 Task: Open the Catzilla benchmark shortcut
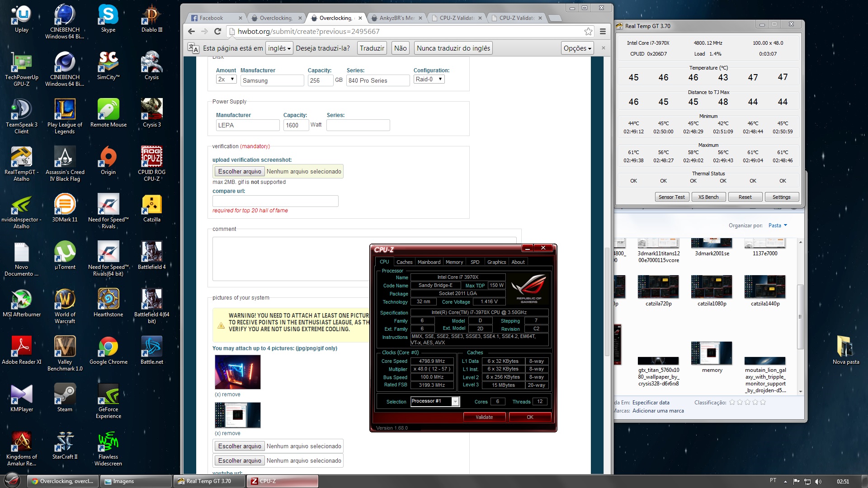[x=151, y=208]
